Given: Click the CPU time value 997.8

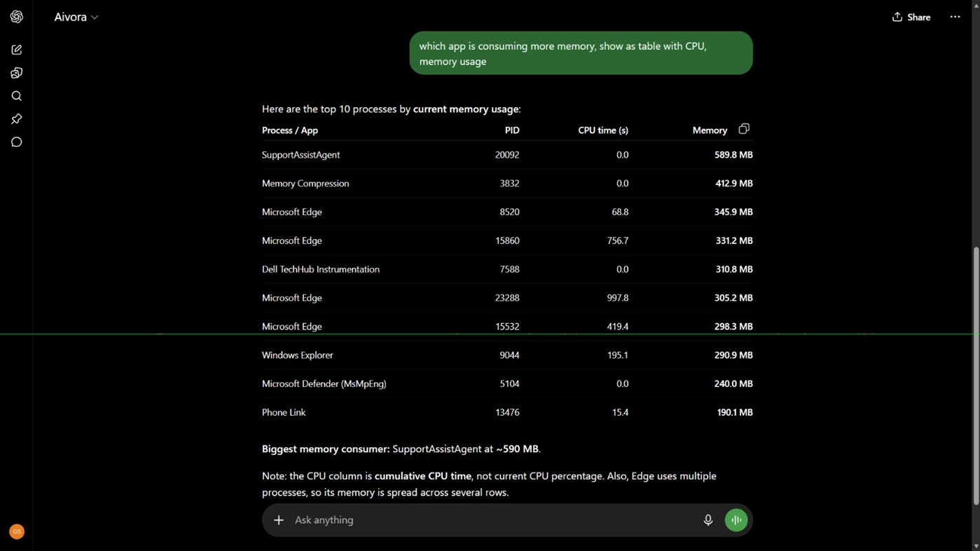Looking at the screenshot, I should pyautogui.click(x=618, y=298).
